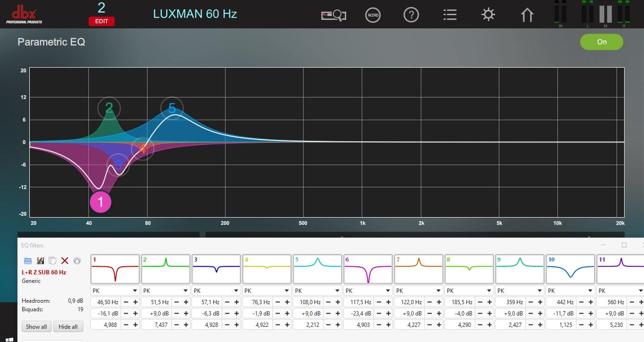This screenshot has height=342, width=644.
Task: Click the red EDIT preset button
Action: pyautogui.click(x=101, y=21)
